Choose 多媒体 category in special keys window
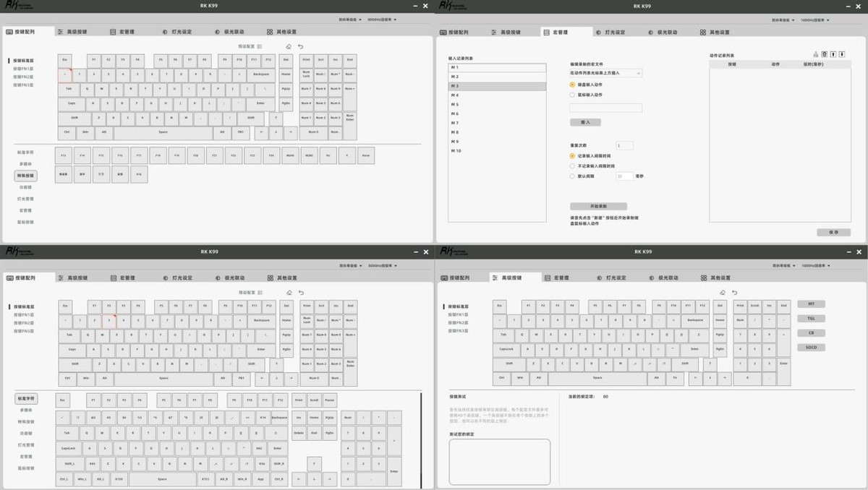 coord(25,164)
